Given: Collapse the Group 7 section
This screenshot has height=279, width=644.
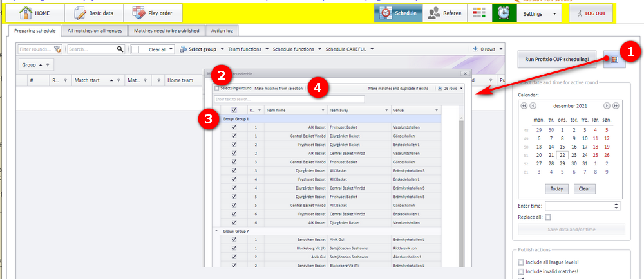Looking at the screenshot, I should point(216,231).
